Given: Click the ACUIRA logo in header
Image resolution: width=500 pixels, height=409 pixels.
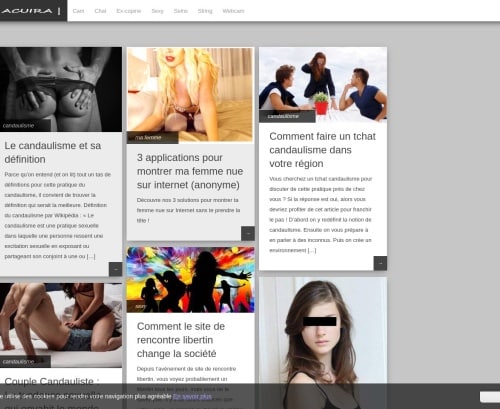Looking at the screenshot, I should (27, 11).
